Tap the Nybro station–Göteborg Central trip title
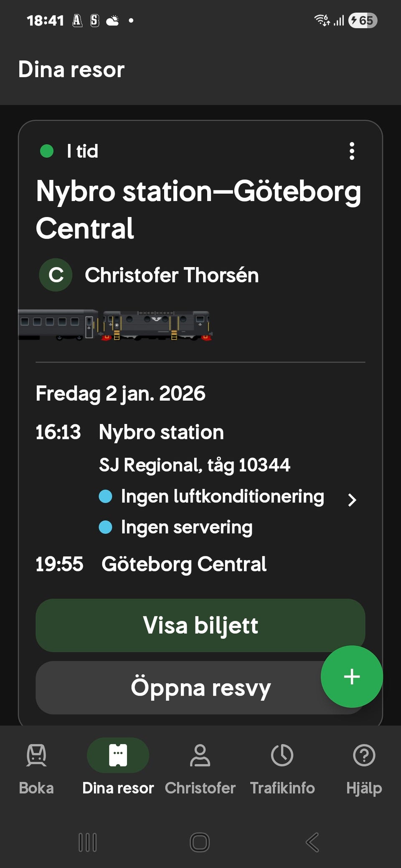The height and width of the screenshot is (868, 401). (198, 210)
